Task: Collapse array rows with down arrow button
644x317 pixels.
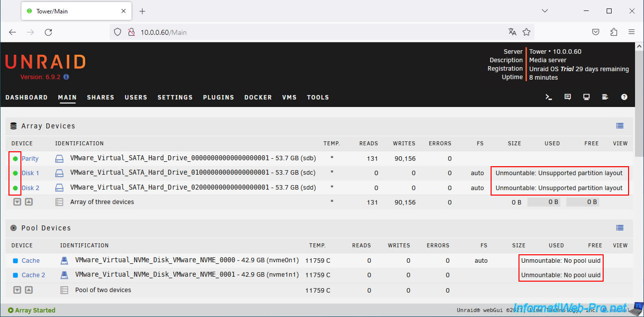Action: click(x=17, y=202)
